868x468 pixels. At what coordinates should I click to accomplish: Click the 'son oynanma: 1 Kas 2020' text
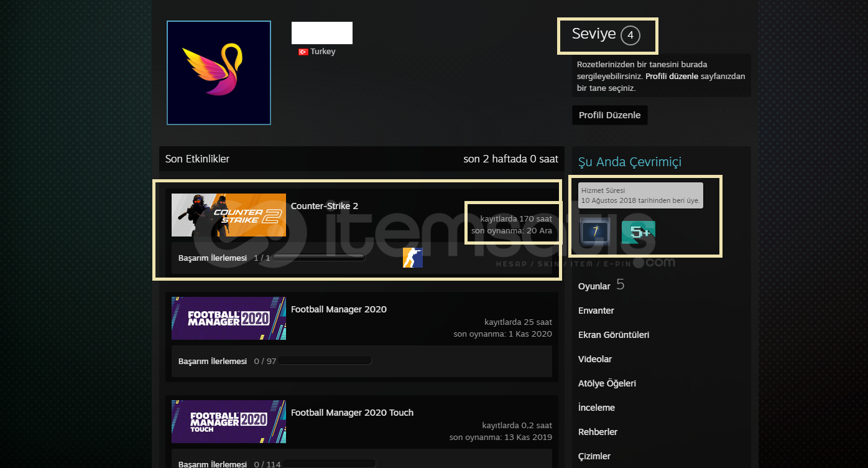(503, 334)
